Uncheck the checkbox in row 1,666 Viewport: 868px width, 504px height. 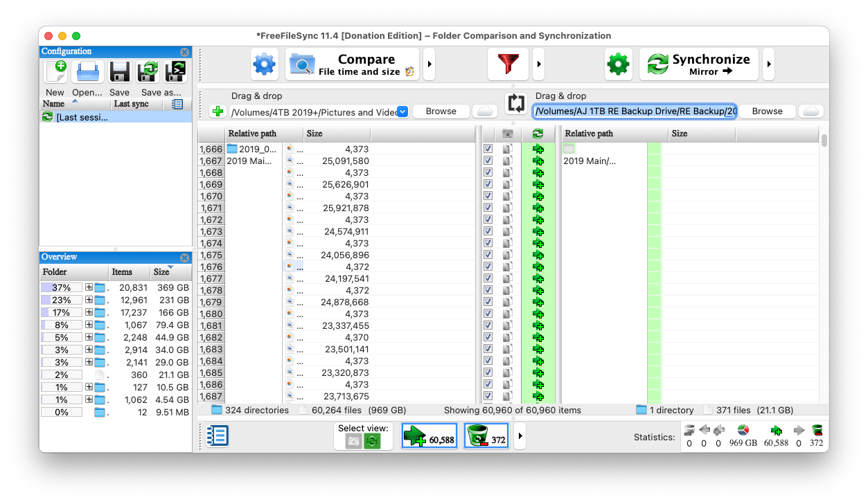tap(488, 149)
